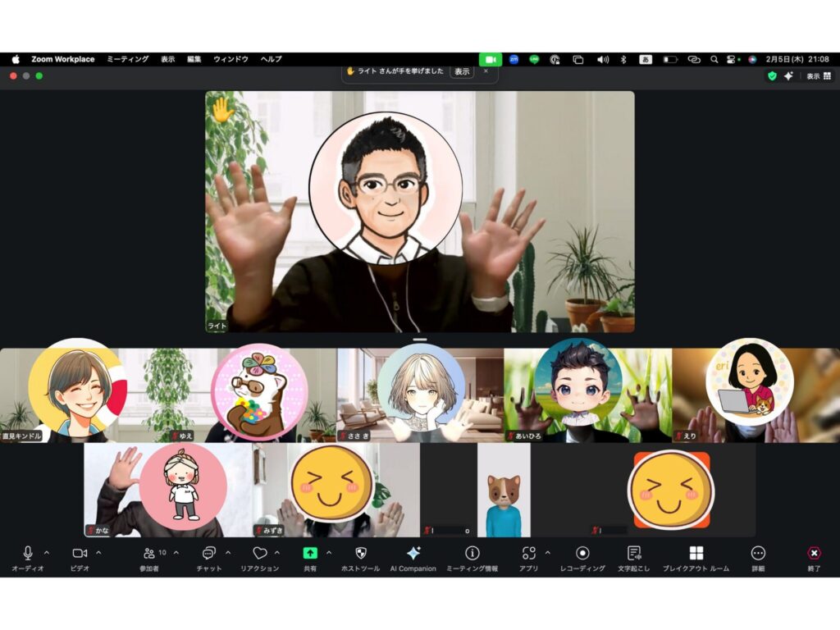This screenshot has height=630, width=840.
Task: Open the 参加者 participants panel
Action: [149, 553]
